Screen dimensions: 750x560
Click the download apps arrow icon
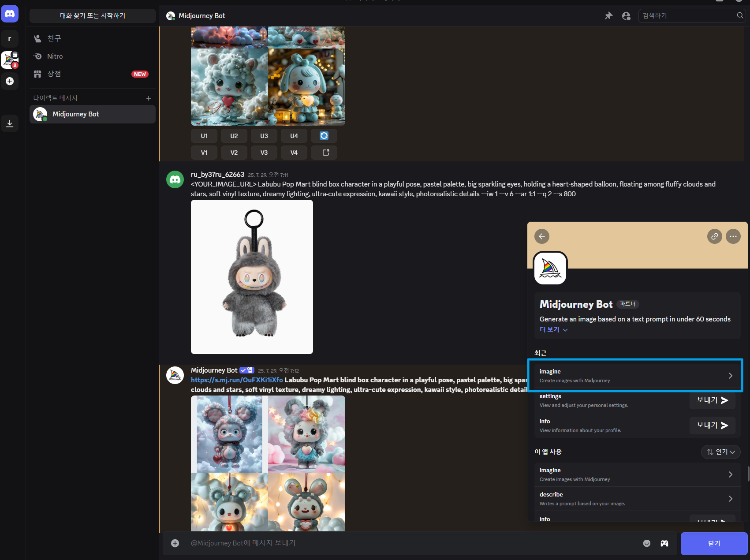[10, 123]
